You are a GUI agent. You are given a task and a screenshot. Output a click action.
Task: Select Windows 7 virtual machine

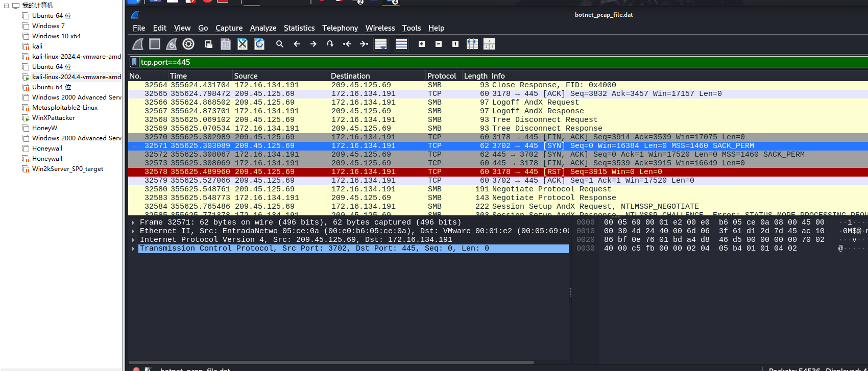click(x=48, y=26)
